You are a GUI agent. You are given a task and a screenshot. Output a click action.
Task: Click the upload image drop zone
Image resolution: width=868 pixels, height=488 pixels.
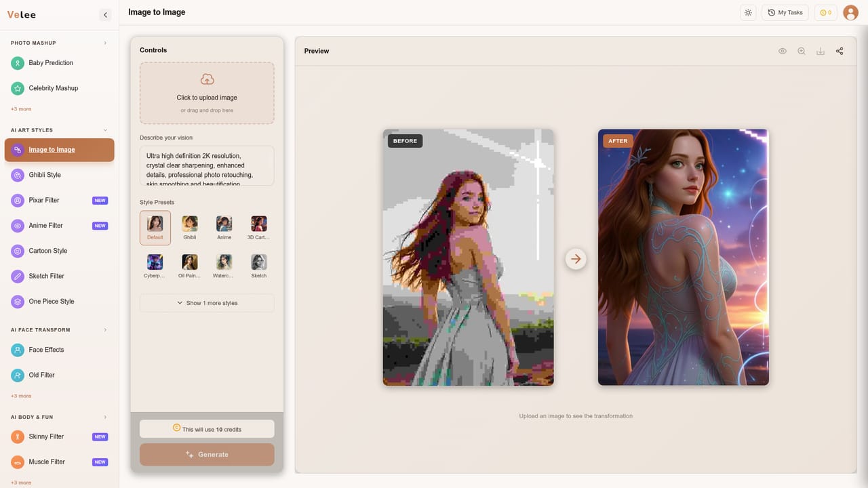pyautogui.click(x=207, y=93)
